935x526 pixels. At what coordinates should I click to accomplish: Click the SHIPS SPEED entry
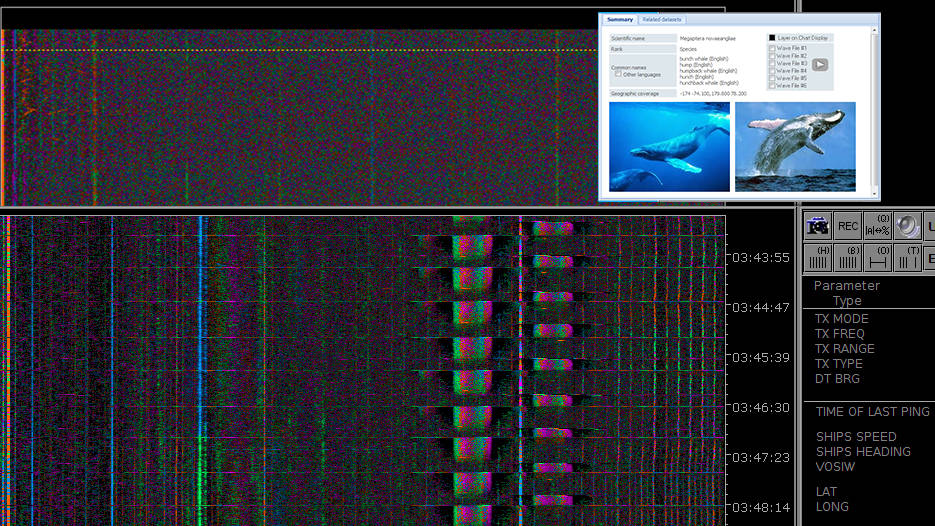(856, 437)
